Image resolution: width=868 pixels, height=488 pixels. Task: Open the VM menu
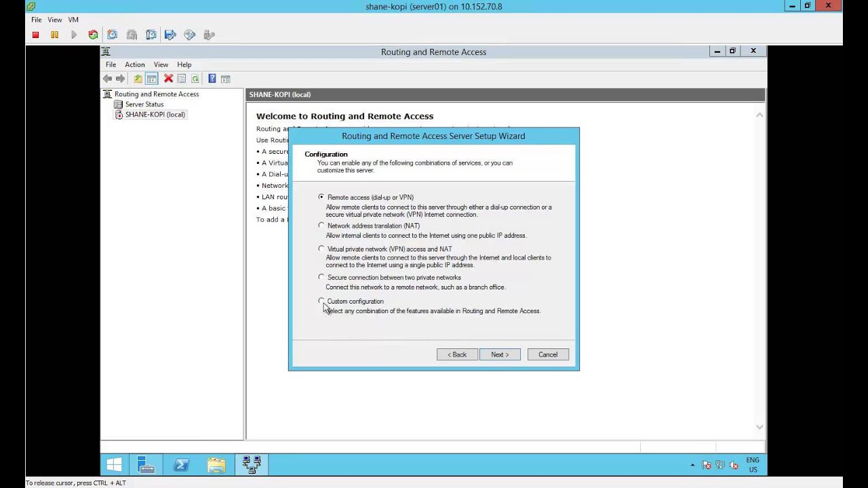click(x=73, y=20)
